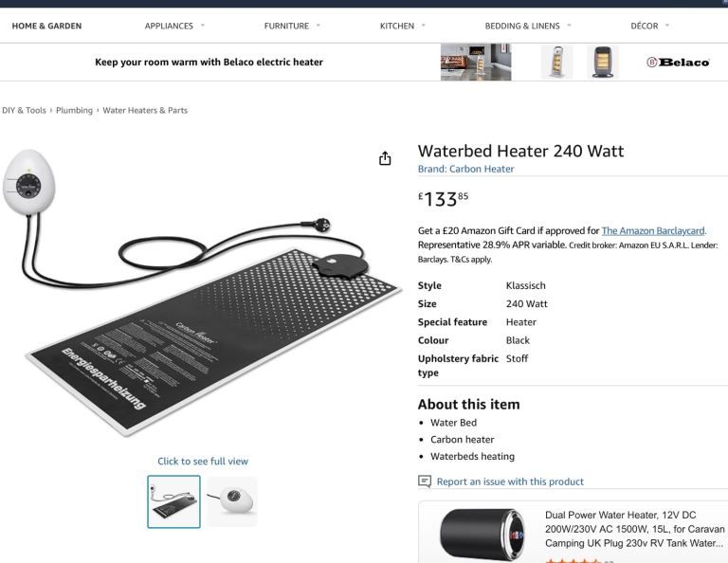Open the Bedding & Linens dropdown arrow
The width and height of the screenshot is (728, 563).
(569, 26)
